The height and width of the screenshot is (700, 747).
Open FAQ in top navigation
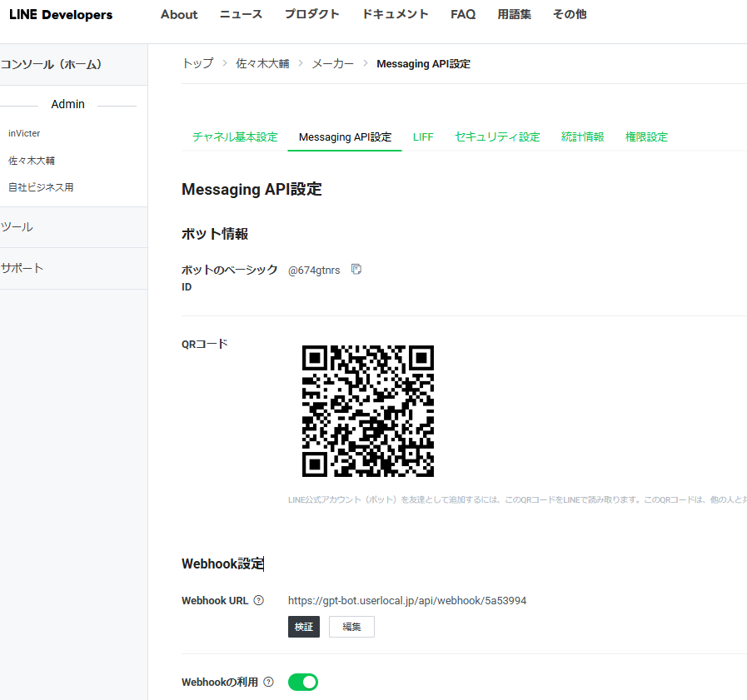click(463, 15)
